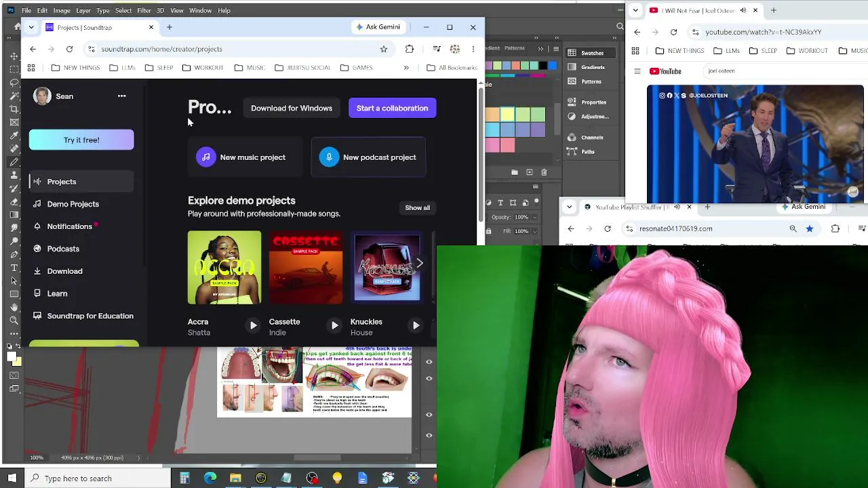Select the Eyedropper tool
Image resolution: width=868 pixels, height=488 pixels.
point(14,136)
